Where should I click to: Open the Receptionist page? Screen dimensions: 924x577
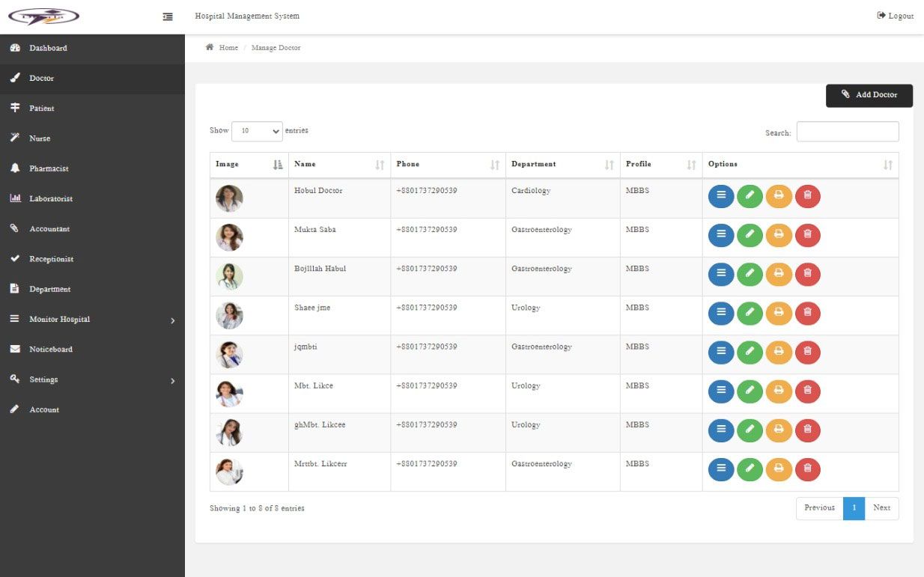tap(92, 259)
